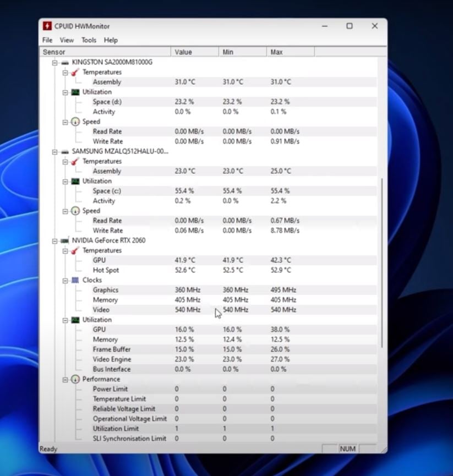The width and height of the screenshot is (453, 476).
Task: Collapse Kingston Speed group
Action: pyautogui.click(x=65, y=122)
